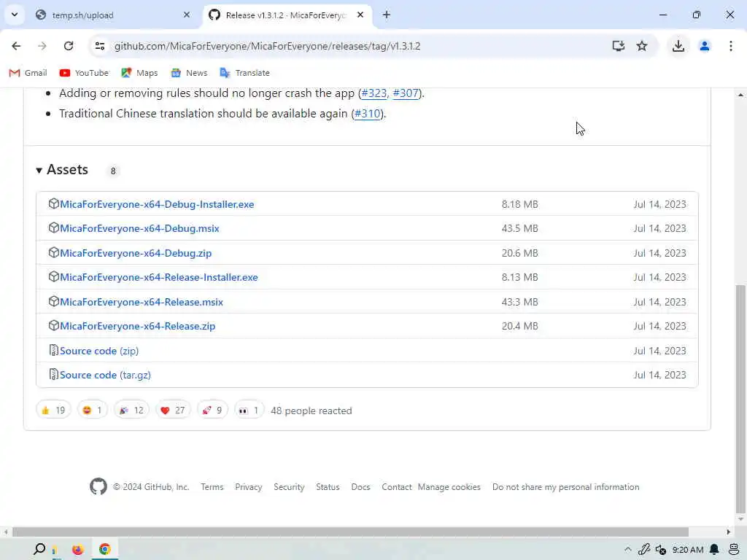Open Firefox from the taskbar
747x560 pixels.
(77, 550)
